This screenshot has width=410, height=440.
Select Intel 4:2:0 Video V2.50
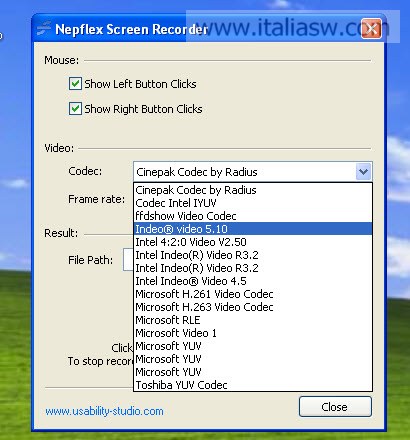tap(253, 242)
